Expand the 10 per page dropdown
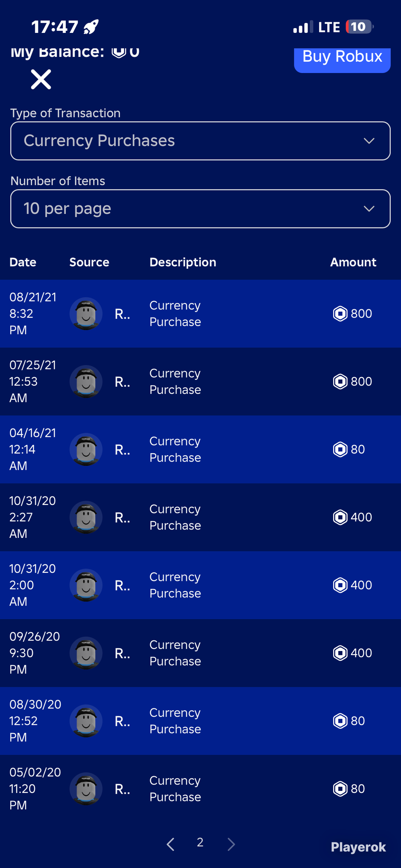401x868 pixels. pos(200,209)
